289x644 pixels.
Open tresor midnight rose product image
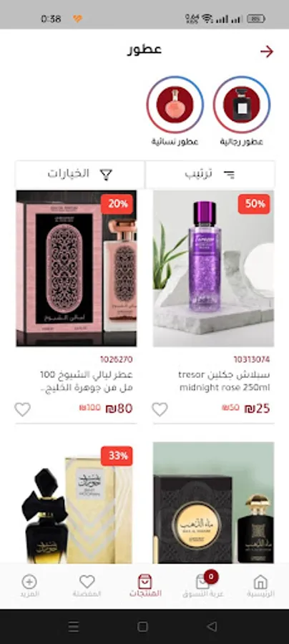pos(213,268)
